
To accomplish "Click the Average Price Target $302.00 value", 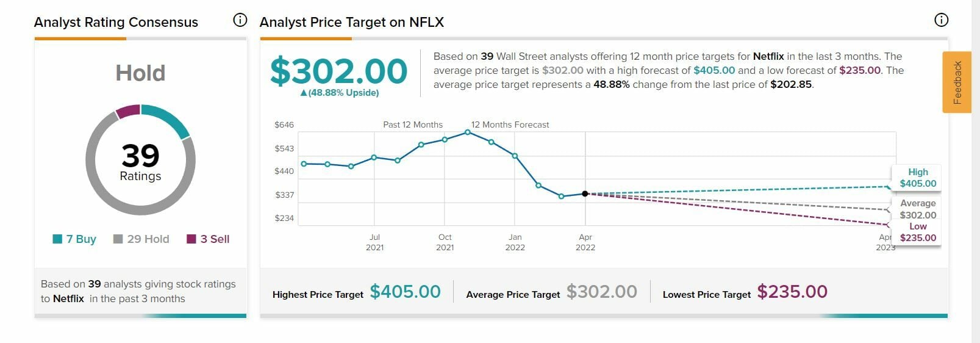I will tap(601, 292).
